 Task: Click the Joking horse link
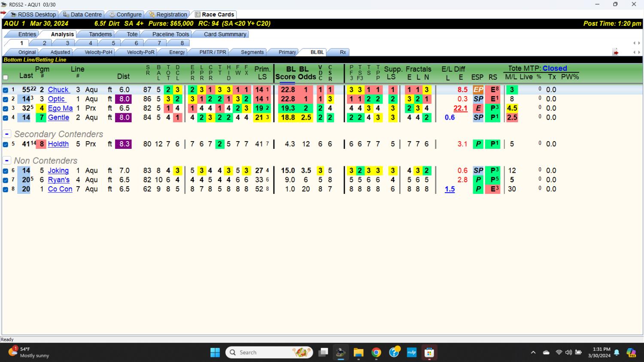click(58, 171)
